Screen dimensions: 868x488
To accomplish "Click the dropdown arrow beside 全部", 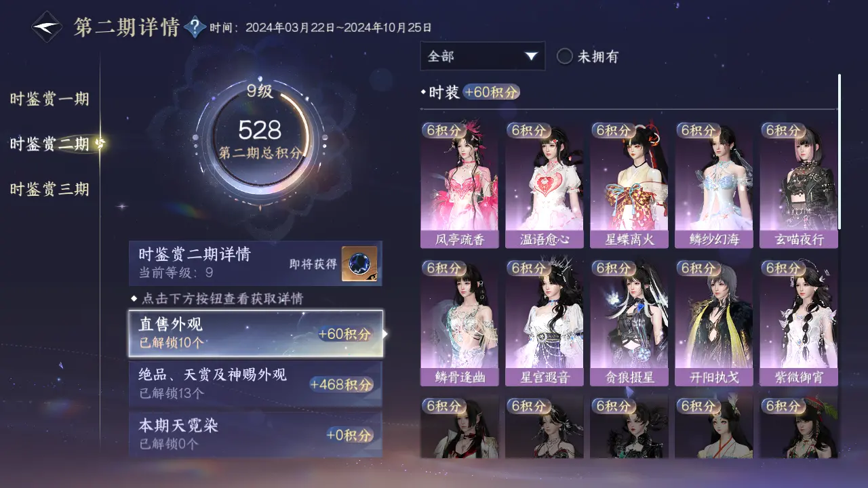I will point(532,56).
